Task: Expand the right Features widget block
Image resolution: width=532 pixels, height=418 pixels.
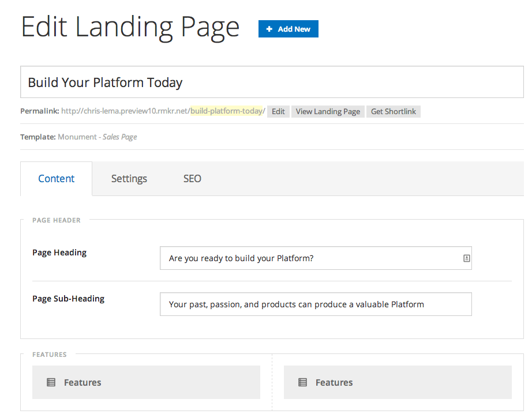Action: point(398,382)
